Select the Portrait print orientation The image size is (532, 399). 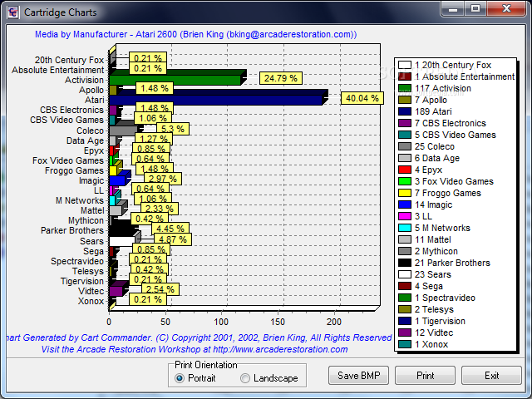195,378
